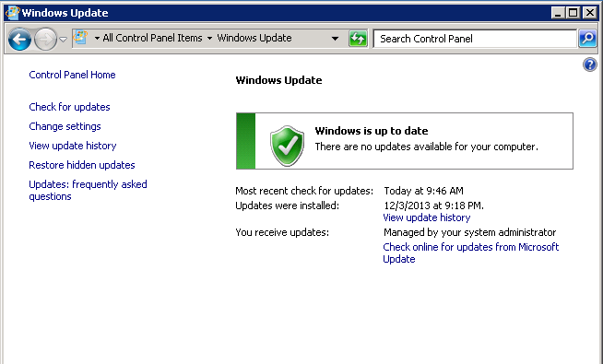Click 'Windows is up to date' heading

pos(372,131)
